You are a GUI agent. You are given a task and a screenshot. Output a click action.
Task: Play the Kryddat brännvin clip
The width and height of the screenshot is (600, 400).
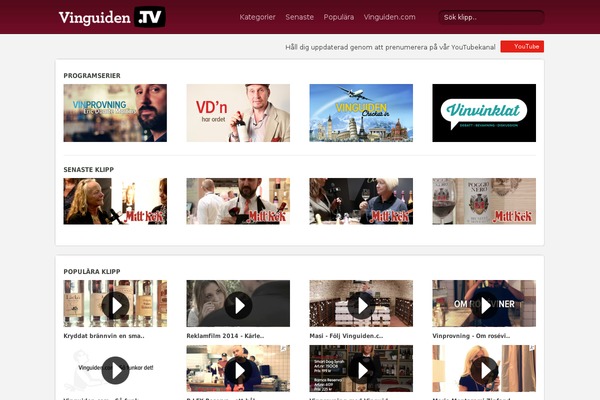click(x=115, y=305)
